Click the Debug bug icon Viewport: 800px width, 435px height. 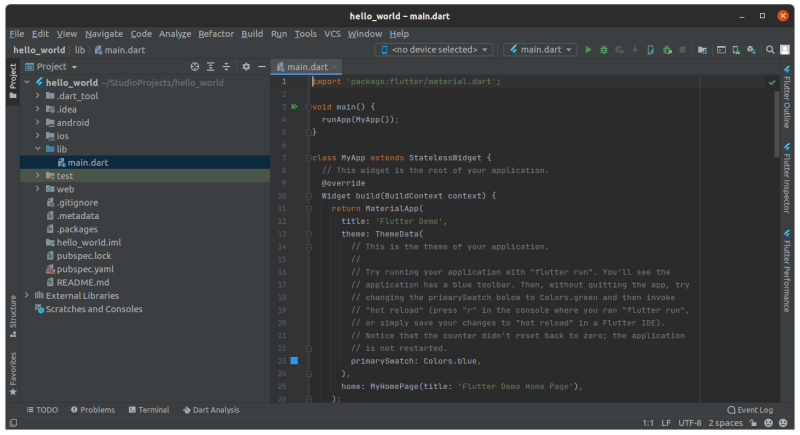click(x=604, y=49)
